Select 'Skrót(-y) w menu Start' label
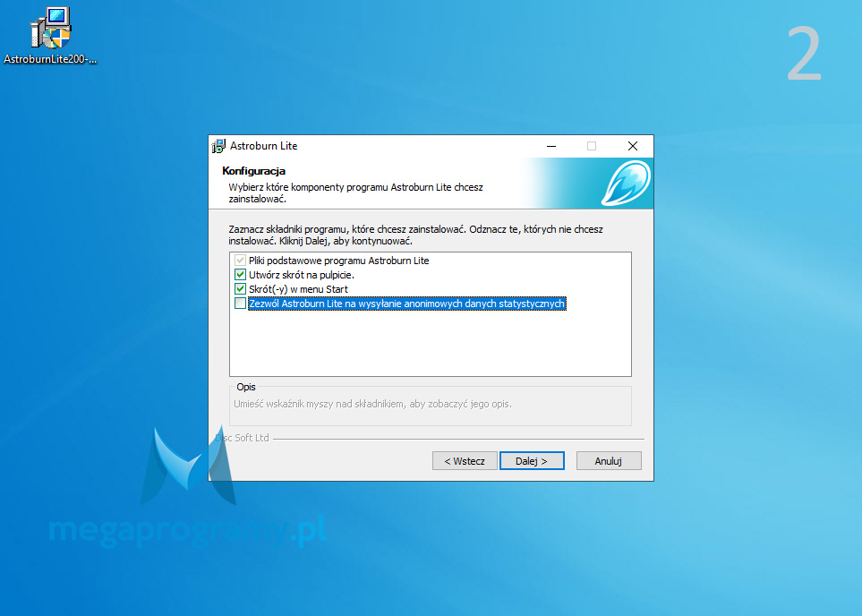The height and width of the screenshot is (616, 862). 298,289
